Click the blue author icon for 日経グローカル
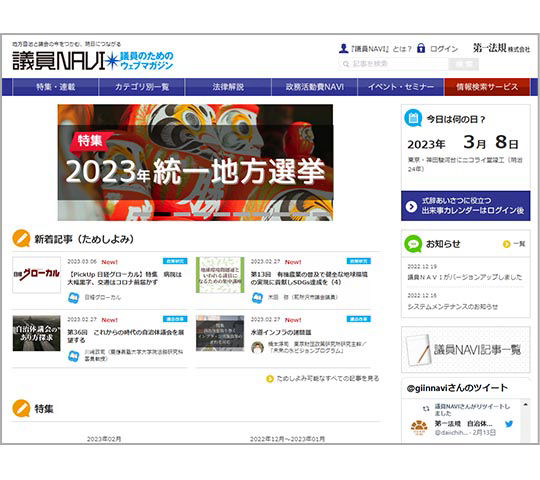Viewport: 540px width, 480px height. click(x=73, y=298)
